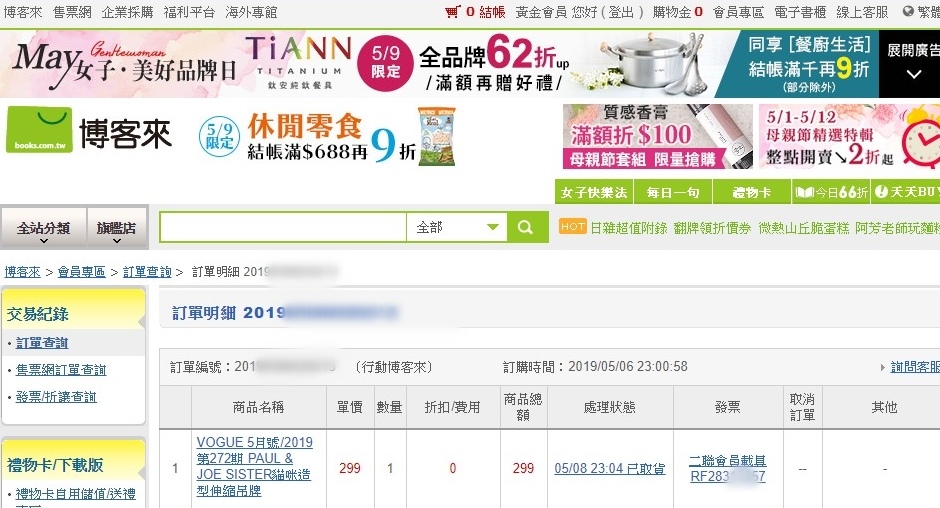Open the 電子書櫃 link
This screenshot has height=508, width=940.
click(800, 12)
